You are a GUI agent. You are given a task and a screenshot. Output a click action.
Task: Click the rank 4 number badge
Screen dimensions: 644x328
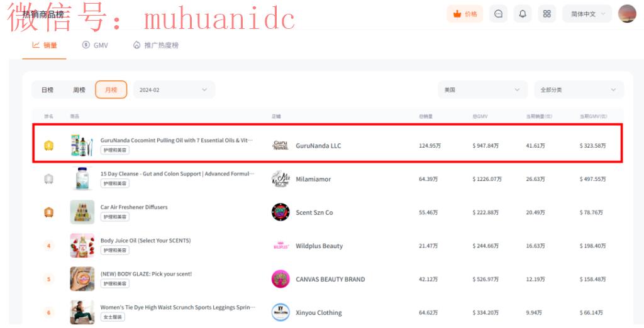(x=49, y=246)
